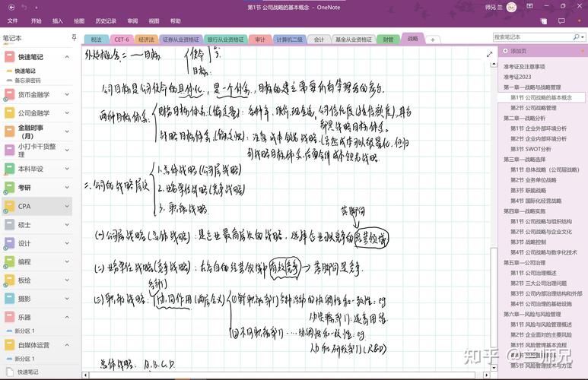The width and height of the screenshot is (588, 380).
Task: Pin the notebook pane with pushpin icon
Action: coord(74,37)
